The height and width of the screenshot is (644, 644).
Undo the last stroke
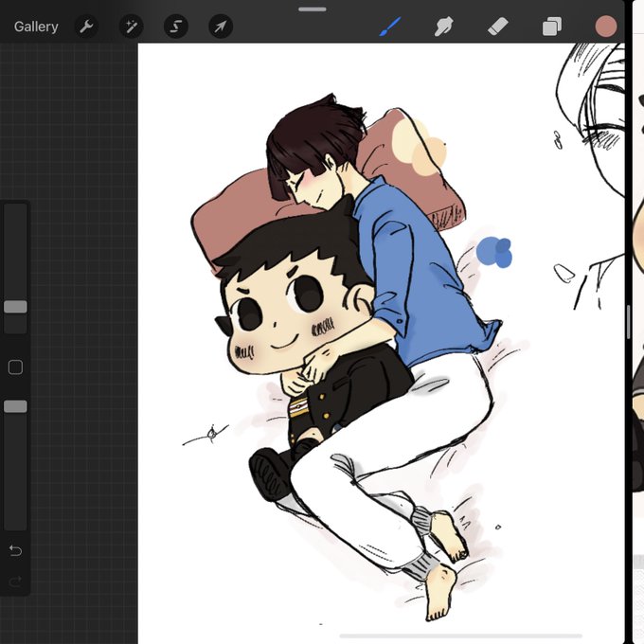15,550
